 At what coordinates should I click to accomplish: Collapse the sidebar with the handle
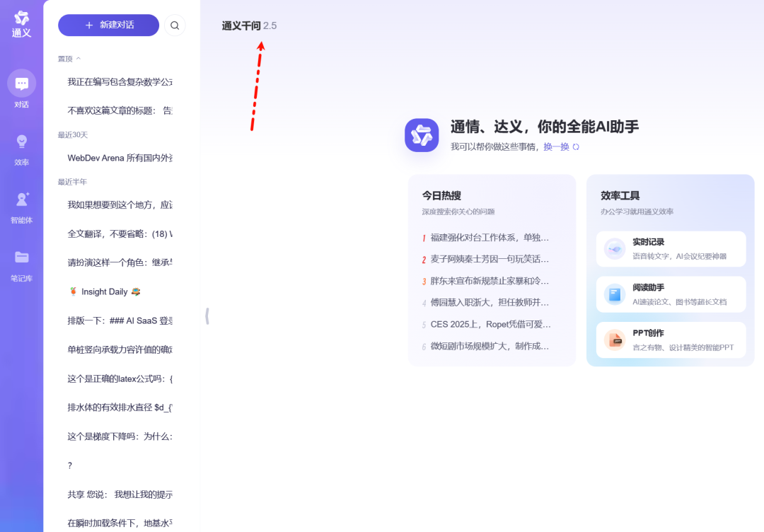(x=207, y=316)
